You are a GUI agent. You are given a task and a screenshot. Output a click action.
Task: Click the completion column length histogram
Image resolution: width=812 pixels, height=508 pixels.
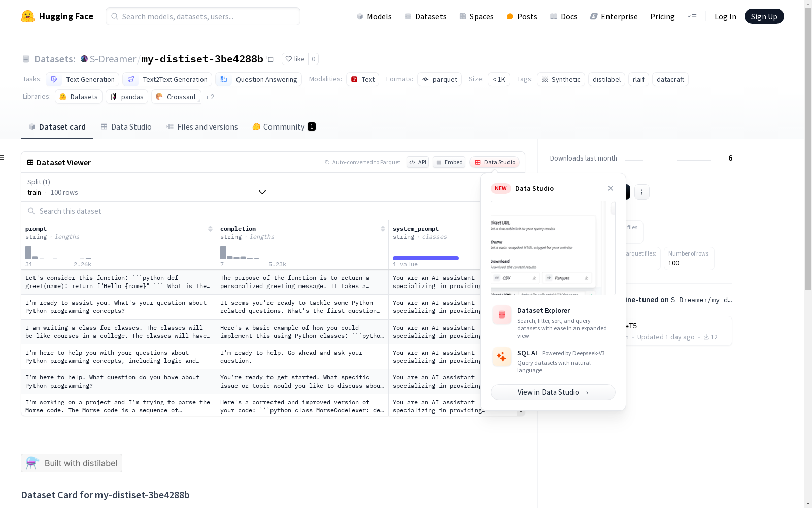(x=253, y=252)
